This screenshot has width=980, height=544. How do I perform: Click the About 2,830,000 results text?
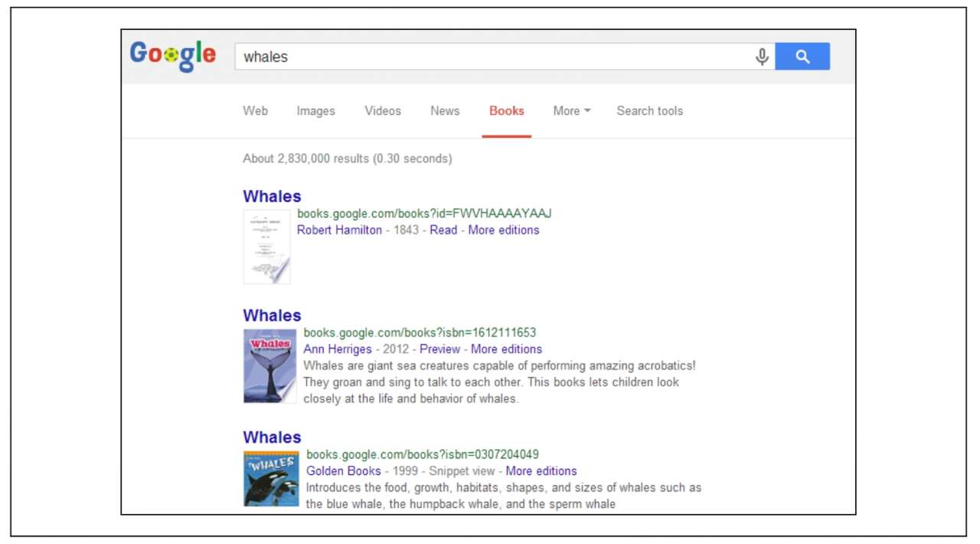347,159
